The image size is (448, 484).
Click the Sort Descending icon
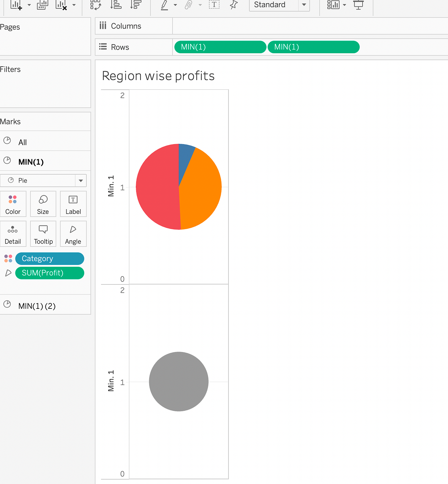click(136, 5)
